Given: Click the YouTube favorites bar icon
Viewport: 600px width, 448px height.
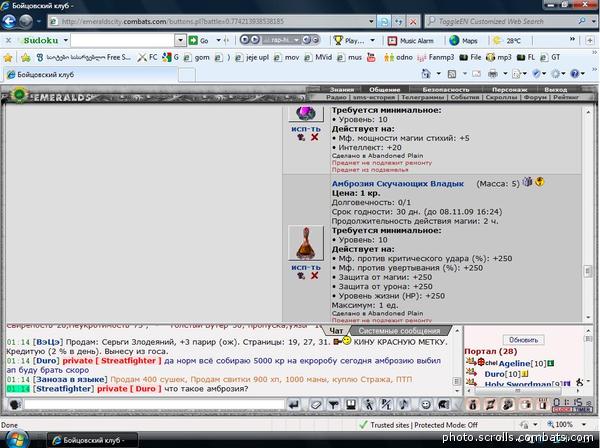Looking at the screenshot, I should tap(371, 57).
